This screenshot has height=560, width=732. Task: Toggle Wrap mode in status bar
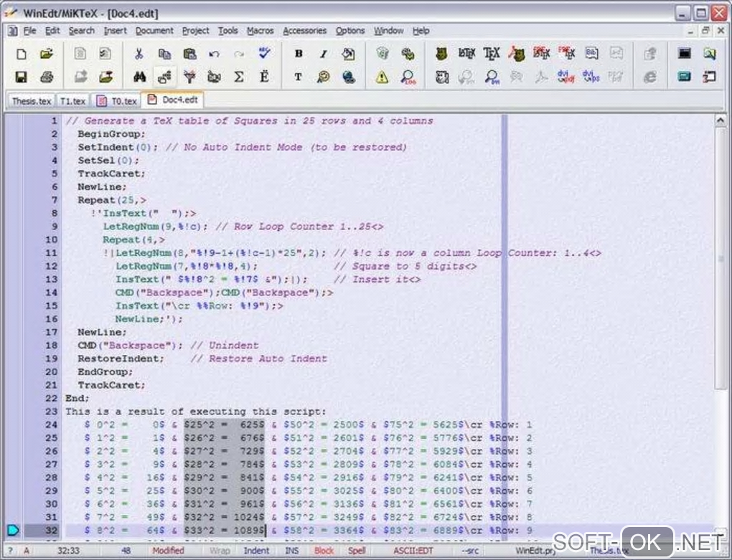[220, 551]
